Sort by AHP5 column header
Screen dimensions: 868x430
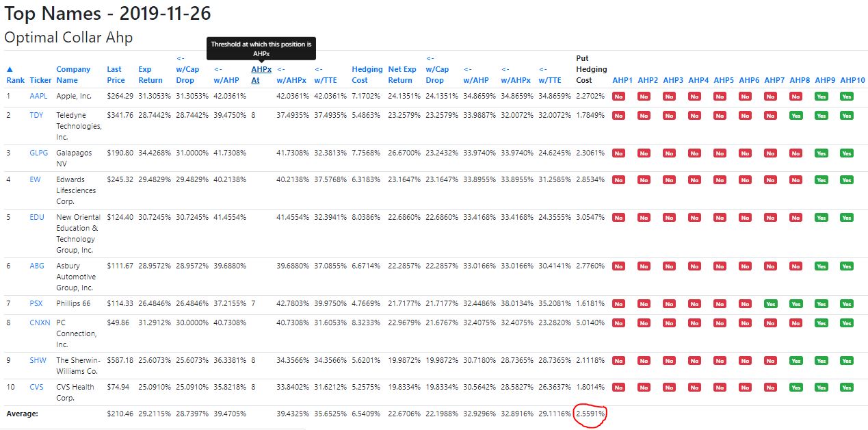(x=724, y=80)
